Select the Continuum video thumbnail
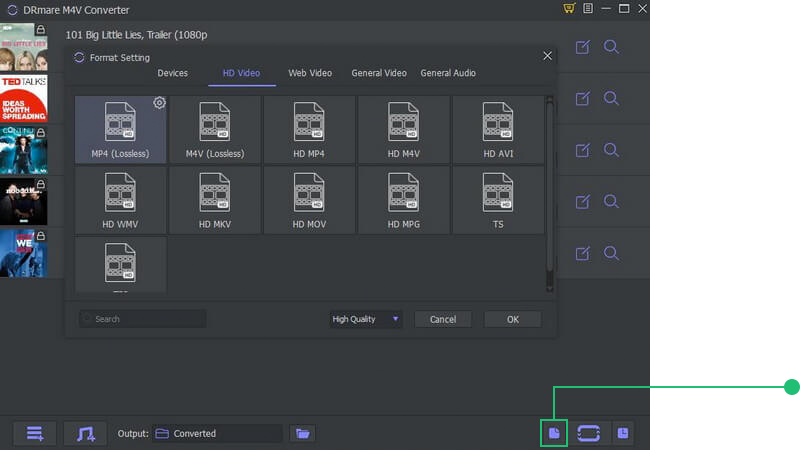 [x=24, y=151]
